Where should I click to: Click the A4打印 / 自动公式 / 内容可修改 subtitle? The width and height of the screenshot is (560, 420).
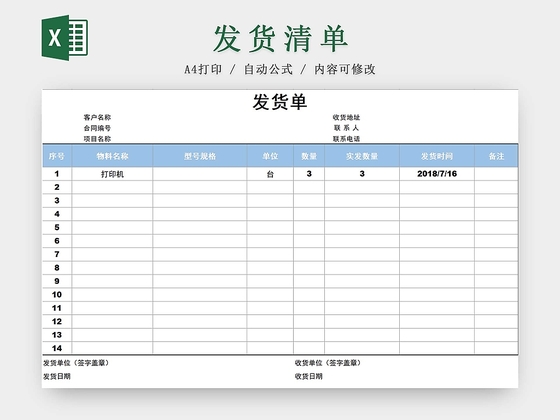tap(280, 69)
